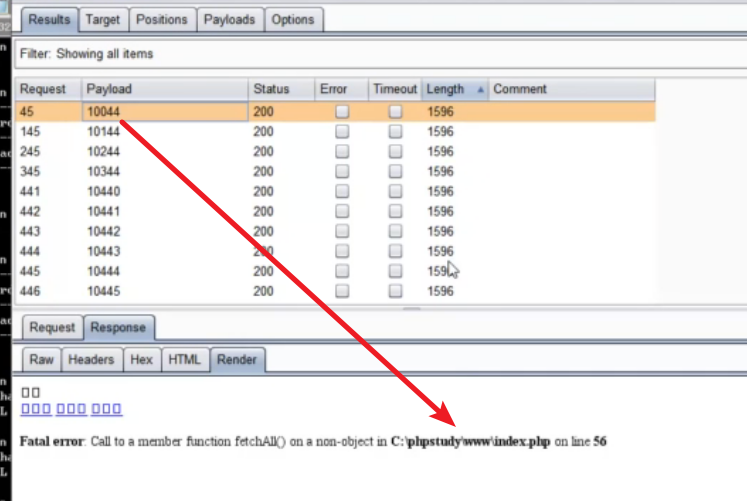This screenshot has height=501, width=747.
Task: Select payload cell 10144
Action: [165, 131]
